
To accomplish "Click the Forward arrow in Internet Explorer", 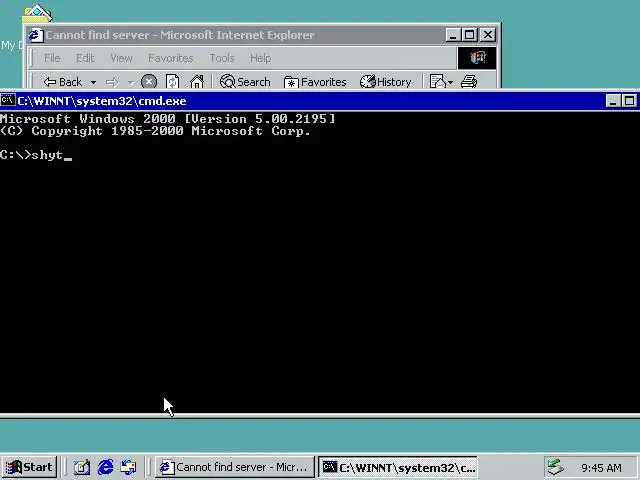I will tap(112, 82).
